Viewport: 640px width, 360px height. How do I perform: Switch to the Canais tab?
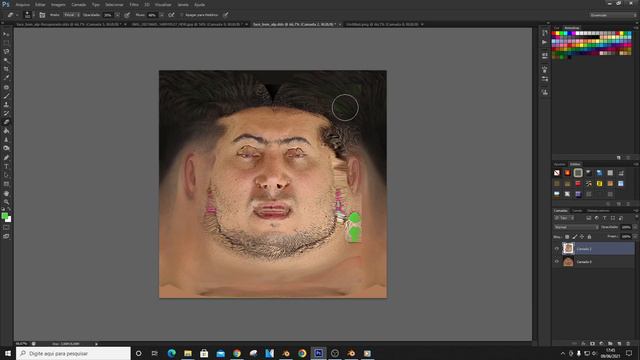pos(577,211)
